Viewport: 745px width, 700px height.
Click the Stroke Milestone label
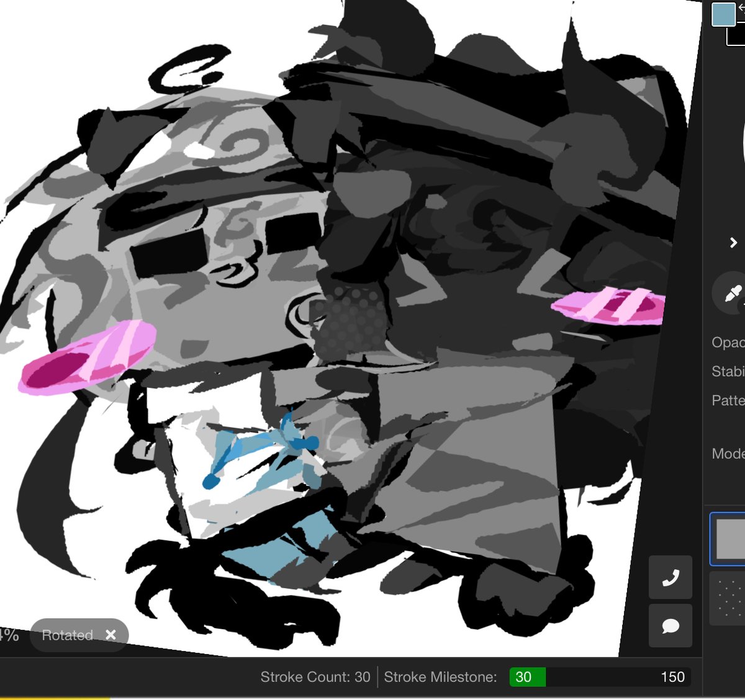[440, 677]
